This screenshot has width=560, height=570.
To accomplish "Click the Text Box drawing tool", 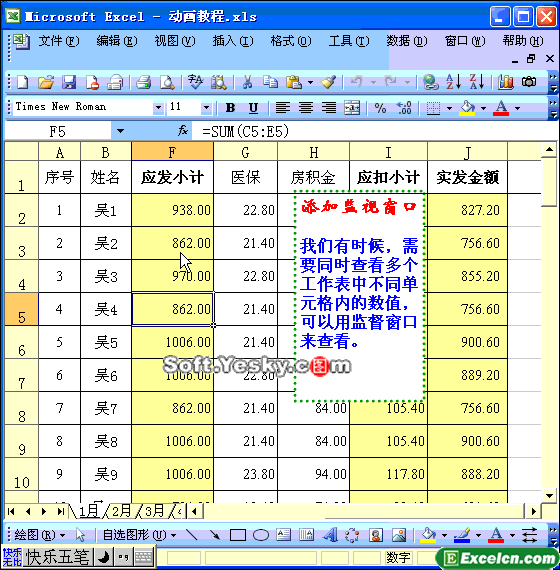I will pos(284,534).
